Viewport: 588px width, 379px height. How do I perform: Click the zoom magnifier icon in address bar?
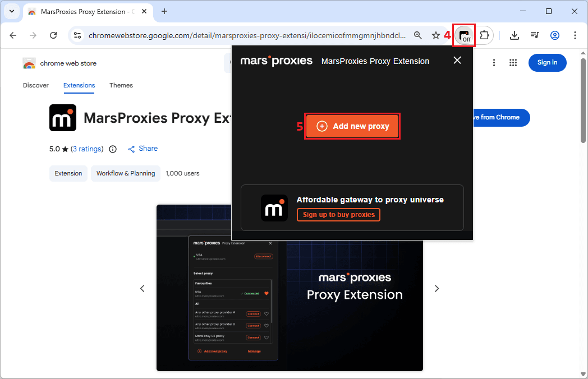pos(418,35)
